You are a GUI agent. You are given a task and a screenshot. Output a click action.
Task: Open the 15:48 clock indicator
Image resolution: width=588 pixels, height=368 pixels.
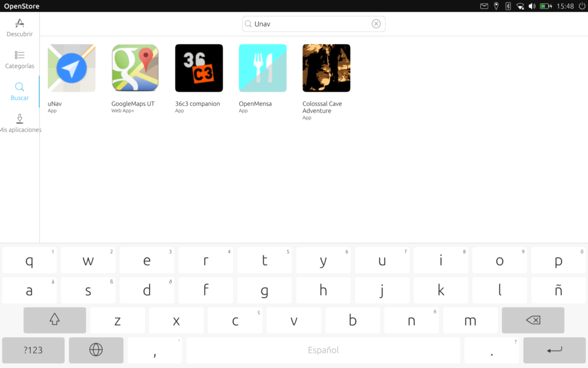pyautogui.click(x=565, y=6)
